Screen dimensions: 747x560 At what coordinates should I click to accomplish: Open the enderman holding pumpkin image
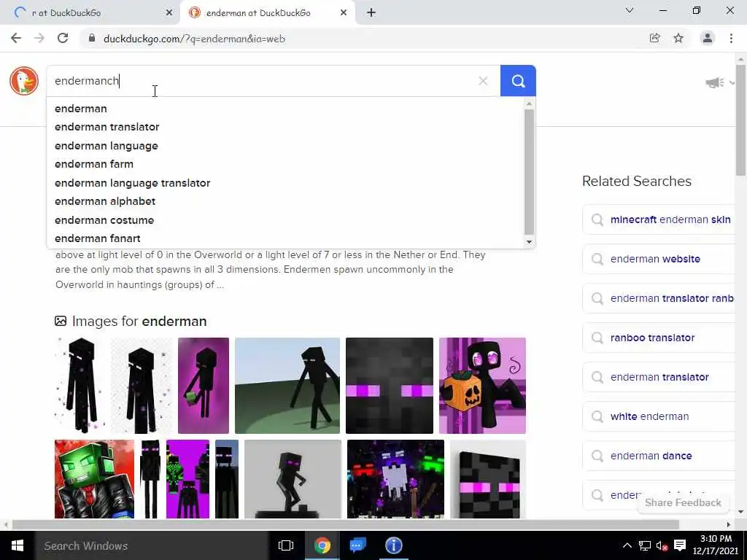pos(482,386)
